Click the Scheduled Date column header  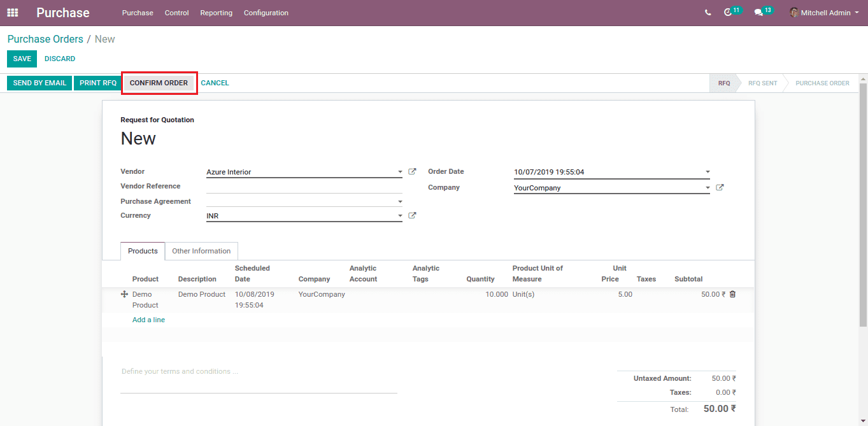tap(252, 274)
